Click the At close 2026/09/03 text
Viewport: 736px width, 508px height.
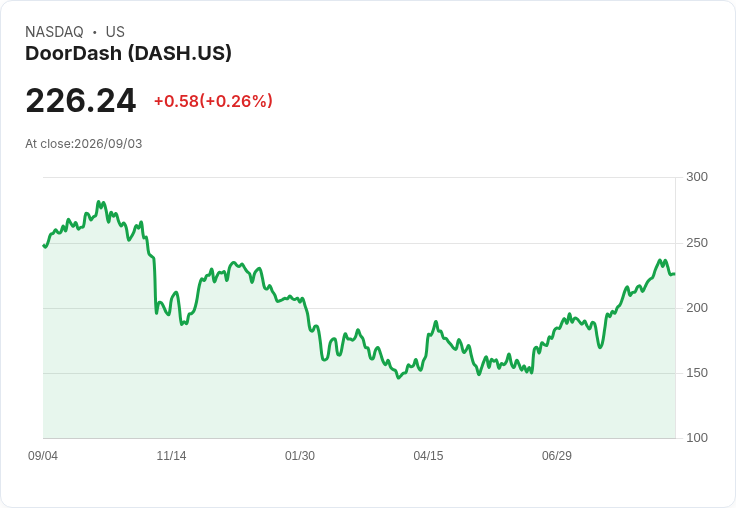[x=84, y=144]
